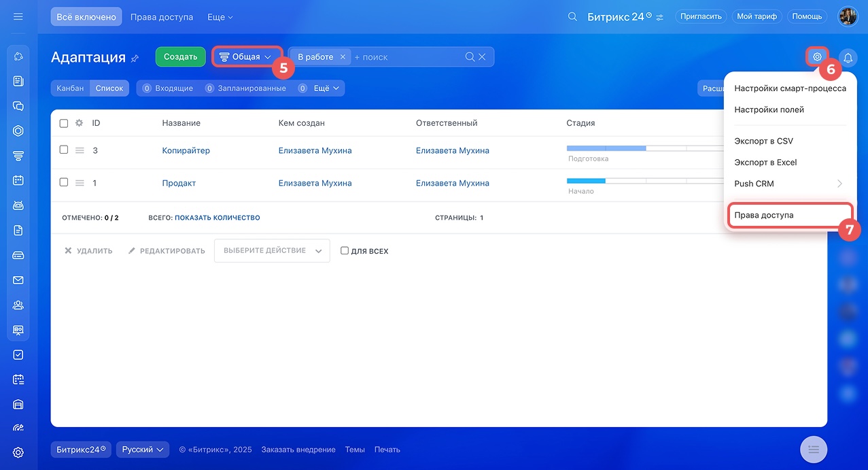Expand the Общая funnel dropdown
The width and height of the screenshot is (868, 470).
point(247,57)
